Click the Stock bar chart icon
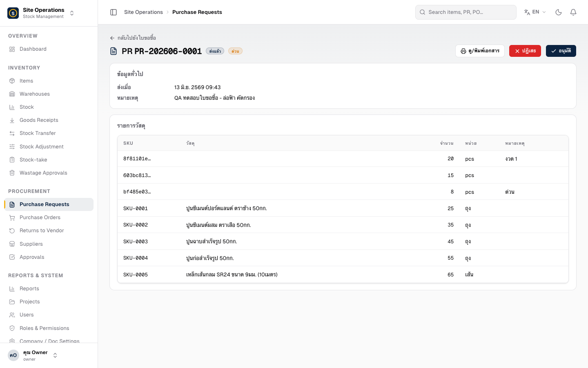This screenshot has height=368, width=588. click(x=12, y=107)
